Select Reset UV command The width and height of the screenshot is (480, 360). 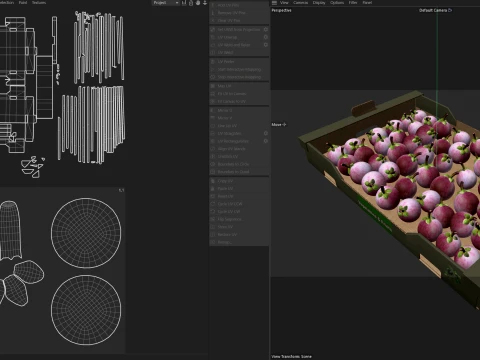(239, 196)
